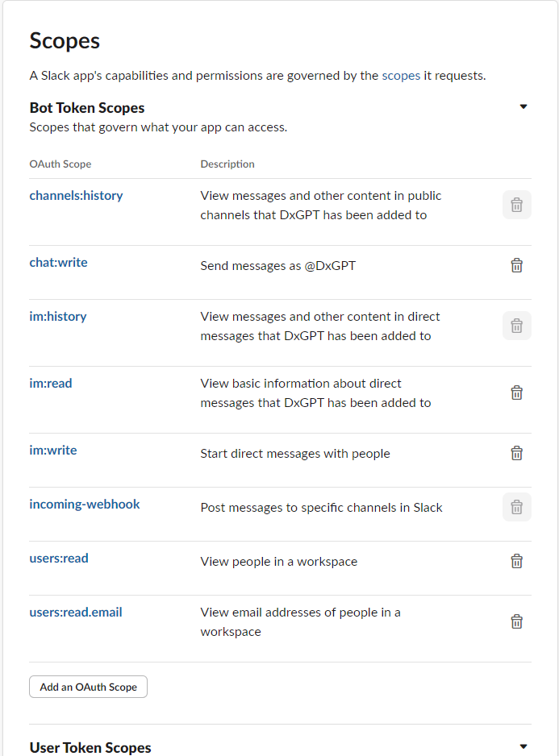Open the channels:history scope link

76,195
